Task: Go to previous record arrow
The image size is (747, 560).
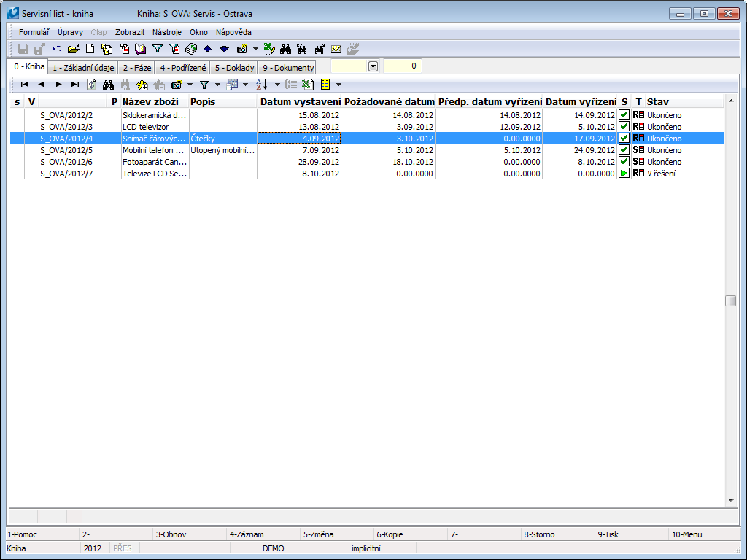Action: [42, 85]
